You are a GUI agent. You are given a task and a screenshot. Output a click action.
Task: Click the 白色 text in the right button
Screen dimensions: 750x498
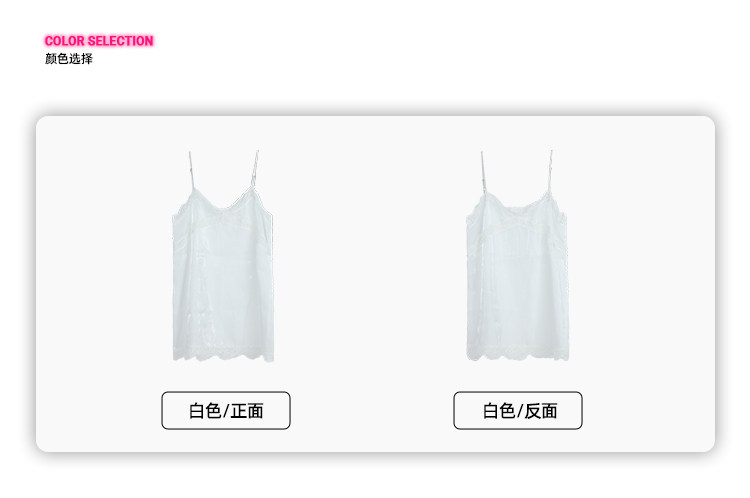(x=499, y=411)
